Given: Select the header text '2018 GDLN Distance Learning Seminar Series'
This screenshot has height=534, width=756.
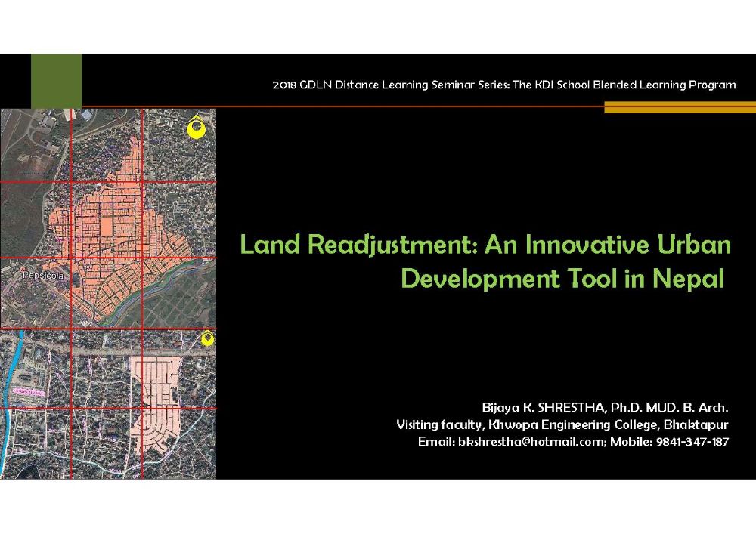Looking at the screenshot, I should (390, 85).
